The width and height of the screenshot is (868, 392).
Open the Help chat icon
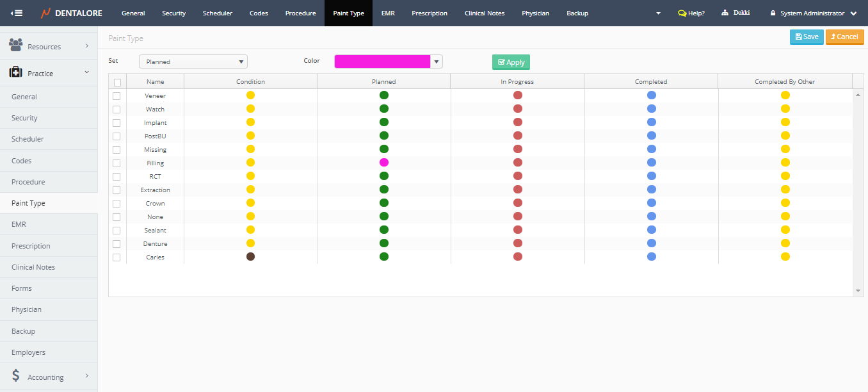682,13
